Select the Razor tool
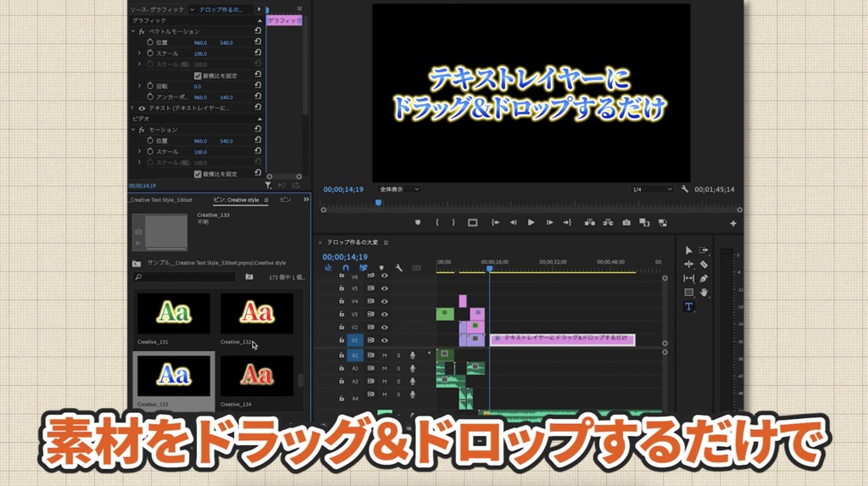Screen dimensions: 868x486 pos(704,265)
